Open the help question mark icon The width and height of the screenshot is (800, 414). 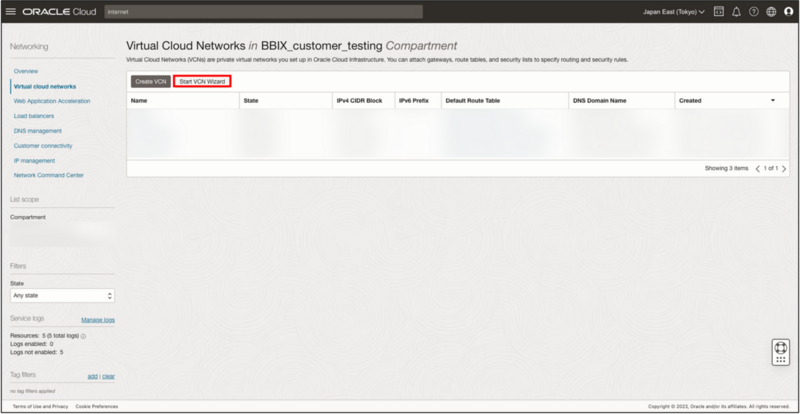[754, 12]
